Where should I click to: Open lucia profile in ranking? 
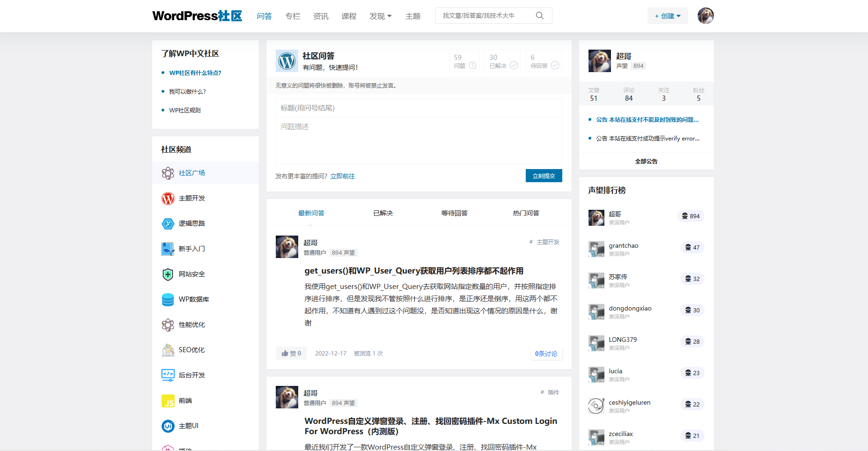tap(615, 371)
